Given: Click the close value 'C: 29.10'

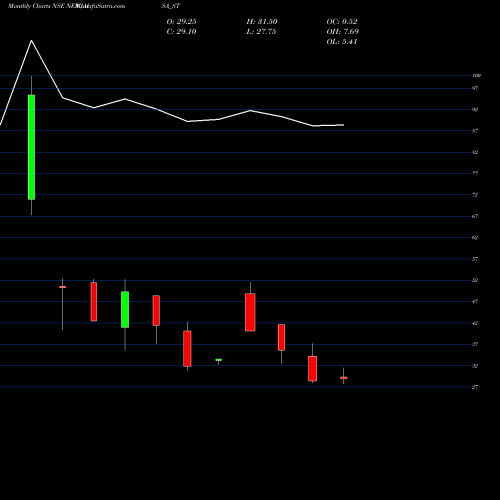Looking at the screenshot, I should (x=181, y=32).
